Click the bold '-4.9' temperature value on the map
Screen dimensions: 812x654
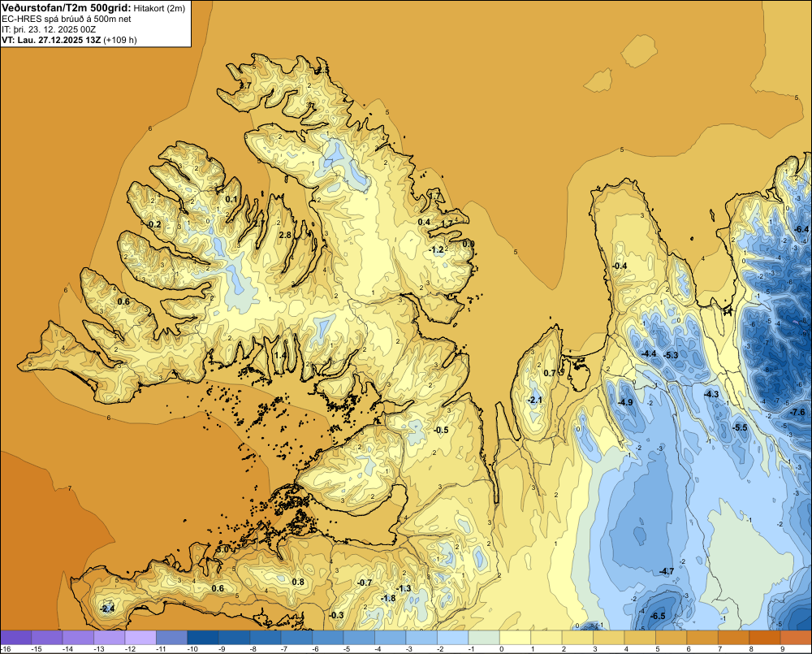(x=625, y=402)
